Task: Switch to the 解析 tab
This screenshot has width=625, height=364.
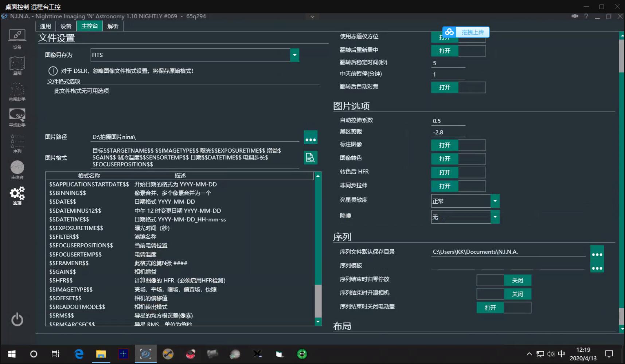Action: pyautogui.click(x=113, y=26)
